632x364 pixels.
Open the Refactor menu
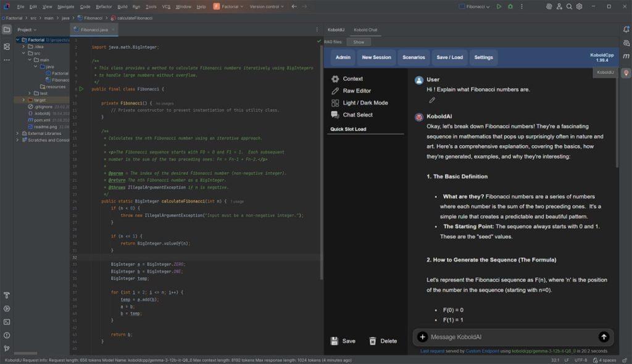tap(104, 6)
